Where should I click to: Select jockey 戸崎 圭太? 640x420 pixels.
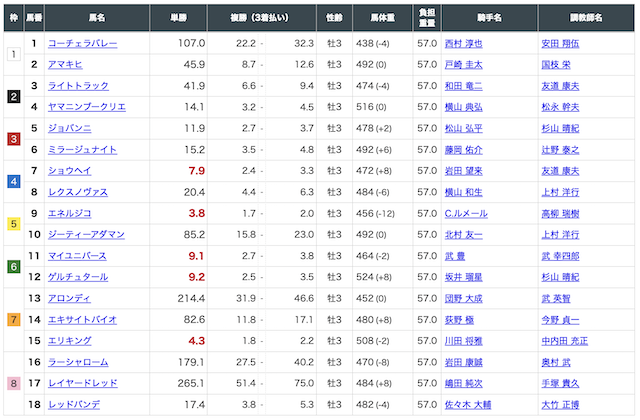coord(464,65)
